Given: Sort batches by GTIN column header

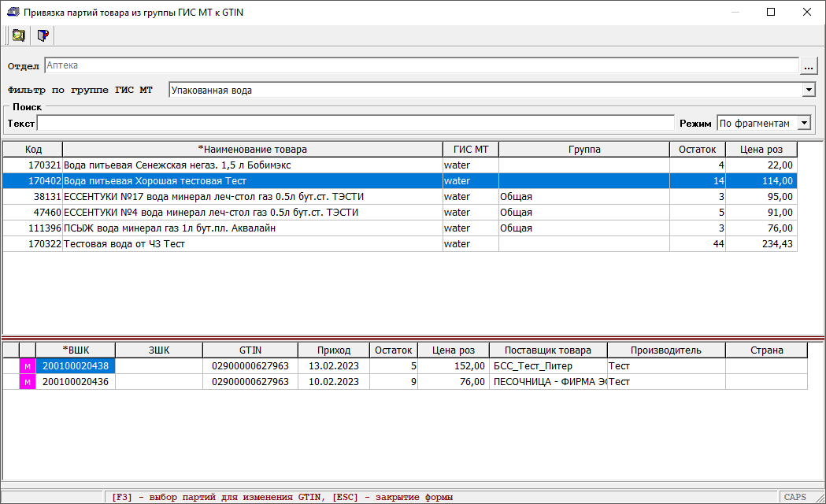Looking at the screenshot, I should point(250,350).
